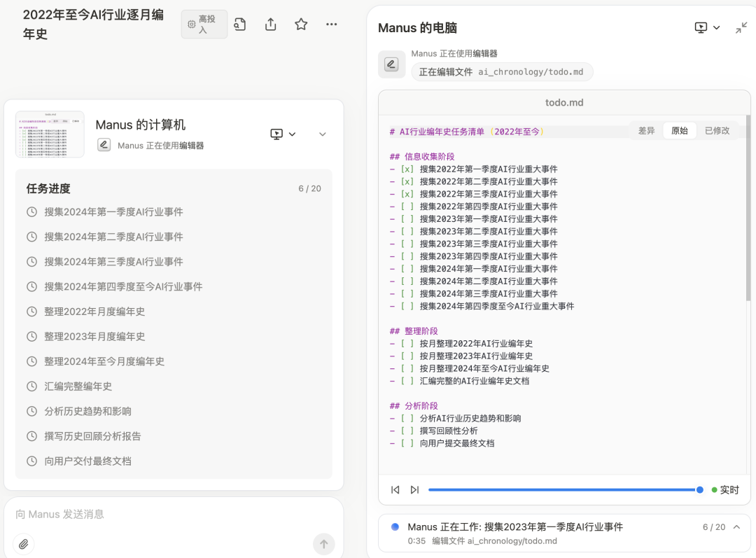
Task: Switch to the 差异 tab
Action: [647, 130]
